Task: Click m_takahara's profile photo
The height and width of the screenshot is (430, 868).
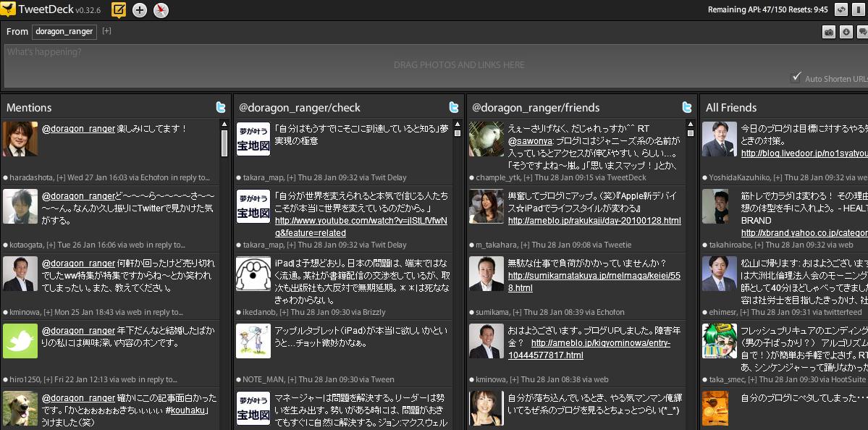Action: point(486,206)
